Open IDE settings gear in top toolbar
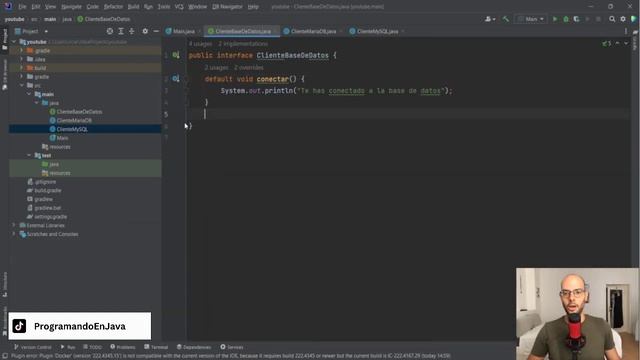Screen dimensions: 640x360 (623, 19)
